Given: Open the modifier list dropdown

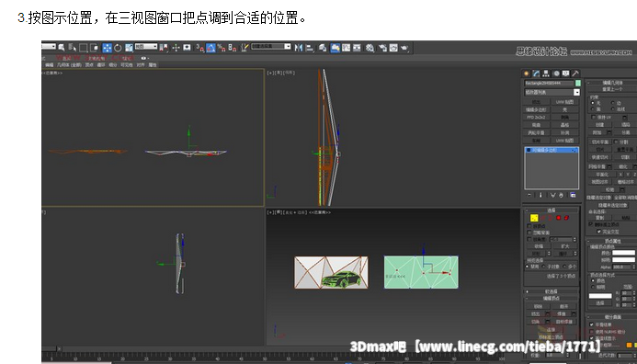Looking at the screenshot, I should tap(552, 92).
